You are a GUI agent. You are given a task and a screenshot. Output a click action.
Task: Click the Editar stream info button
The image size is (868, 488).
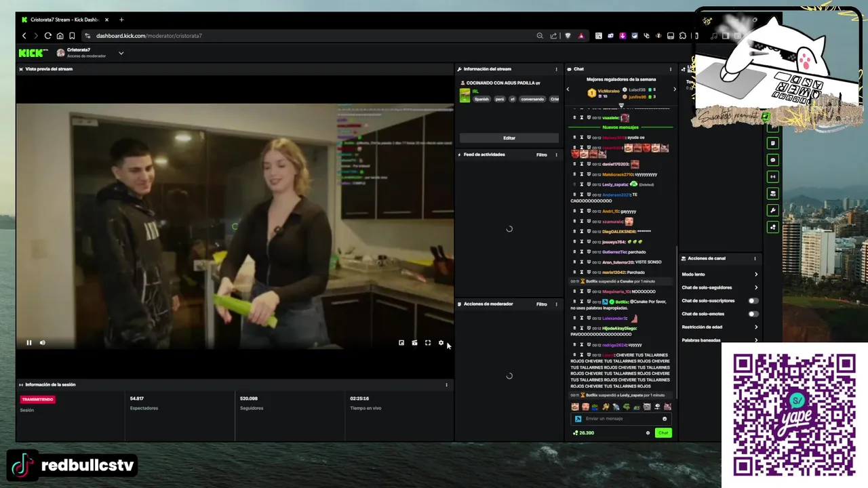(509, 138)
